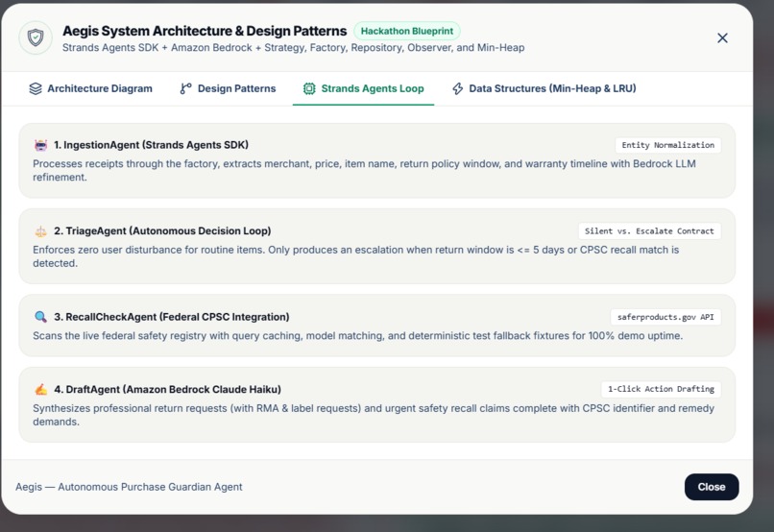Click the 1-Click Action Drafting tag

661,389
